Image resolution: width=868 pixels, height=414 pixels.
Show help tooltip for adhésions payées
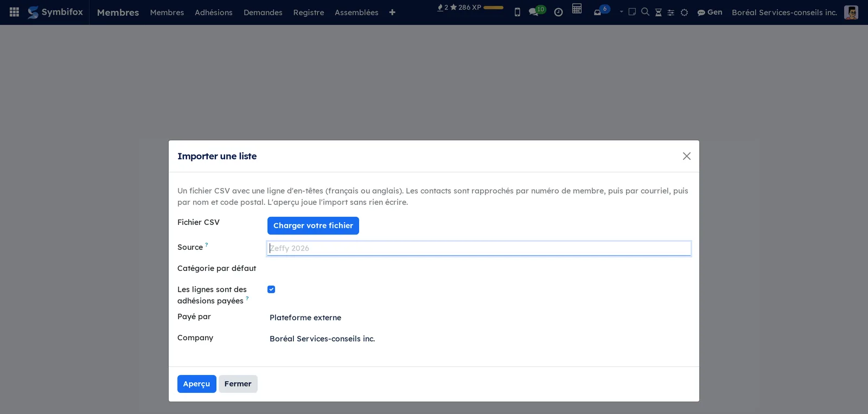point(247,298)
